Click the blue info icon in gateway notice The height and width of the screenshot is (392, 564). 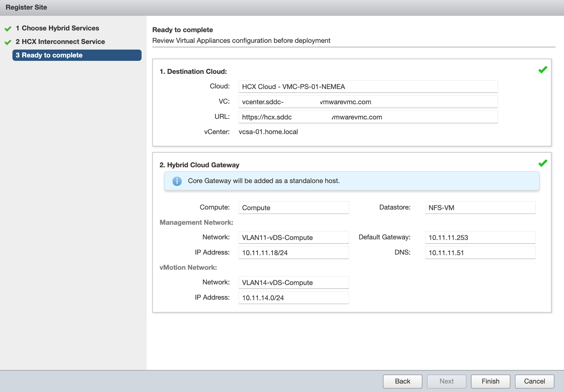pos(177,181)
